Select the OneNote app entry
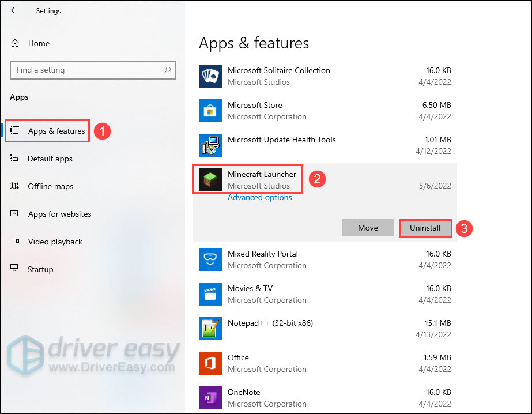This screenshot has height=414, width=532. click(325, 398)
